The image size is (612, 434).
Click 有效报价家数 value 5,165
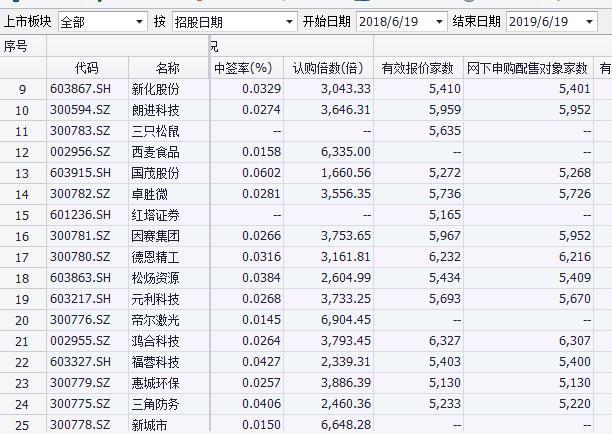(x=445, y=215)
